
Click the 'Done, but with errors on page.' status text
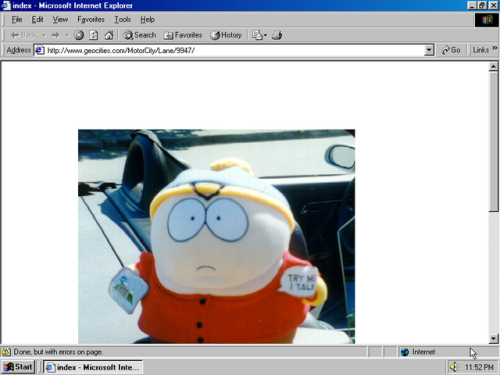tap(58, 352)
